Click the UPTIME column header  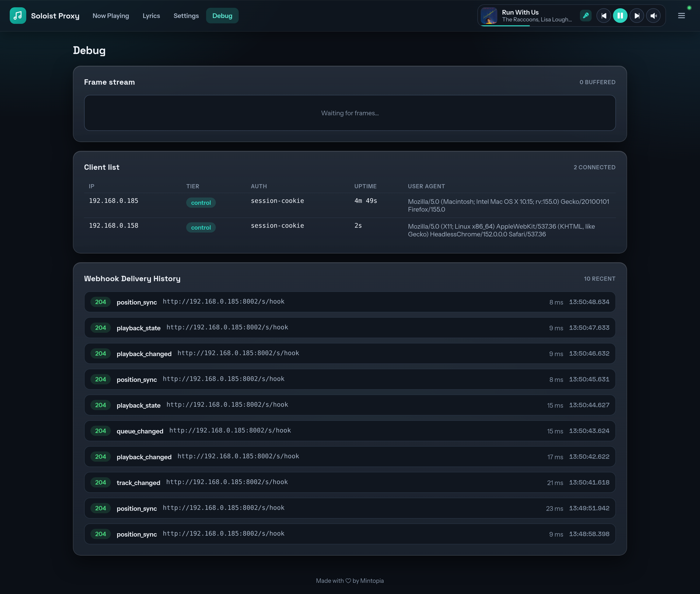coord(366,186)
